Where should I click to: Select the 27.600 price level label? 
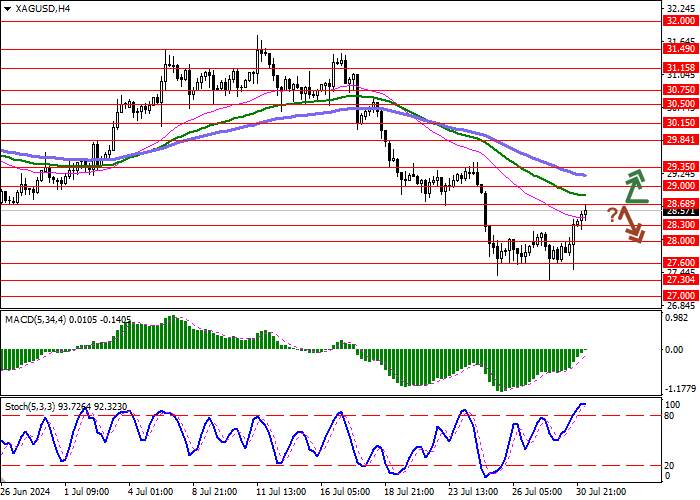pos(680,262)
